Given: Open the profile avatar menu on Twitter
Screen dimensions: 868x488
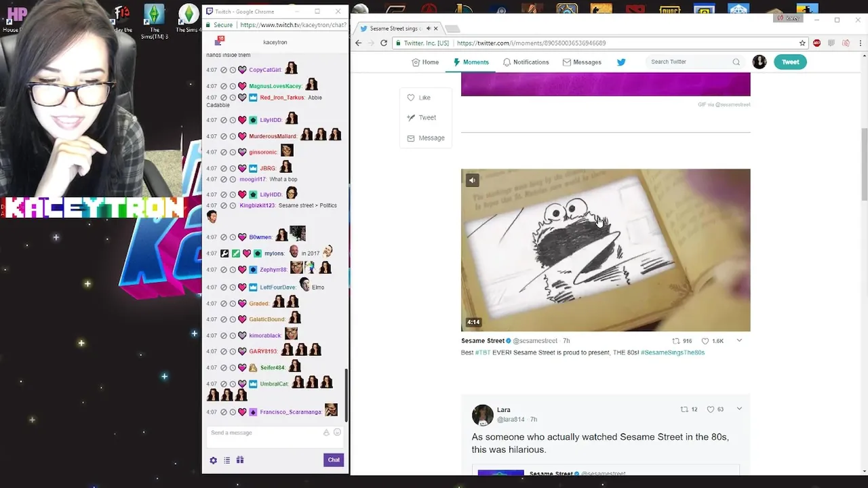Looking at the screenshot, I should [x=759, y=62].
